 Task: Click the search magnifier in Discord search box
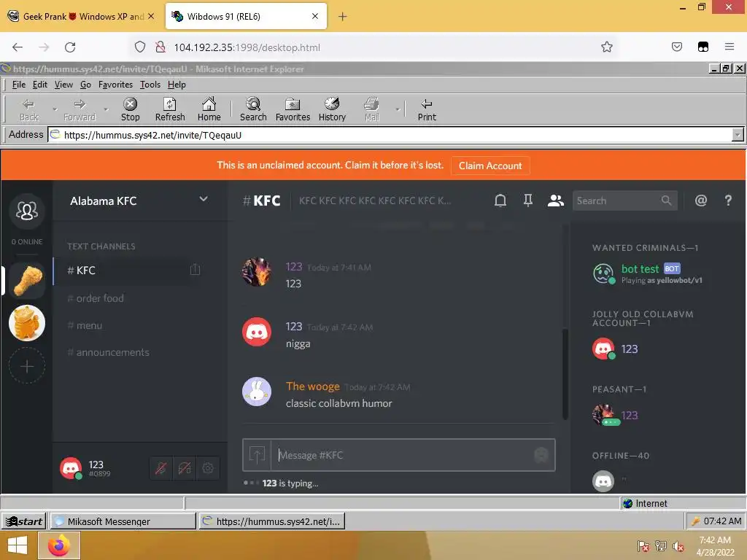tap(667, 201)
